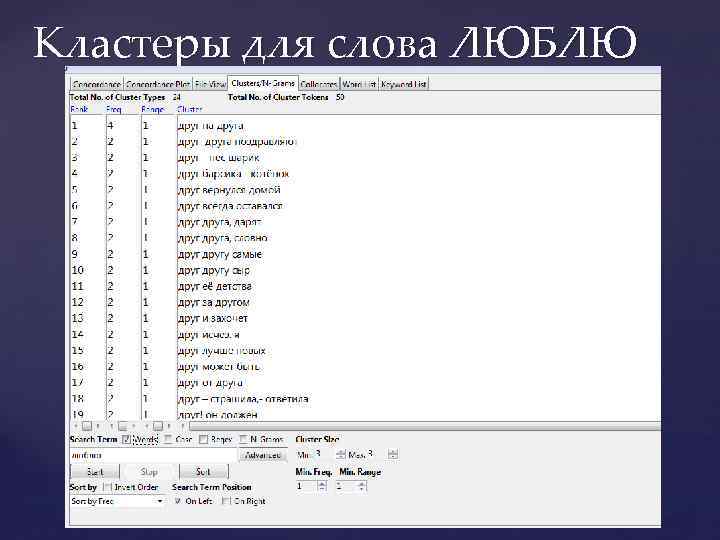Screen dimensions: 720x540
Task: Adjust the Min. Range stepper
Action: [362, 486]
